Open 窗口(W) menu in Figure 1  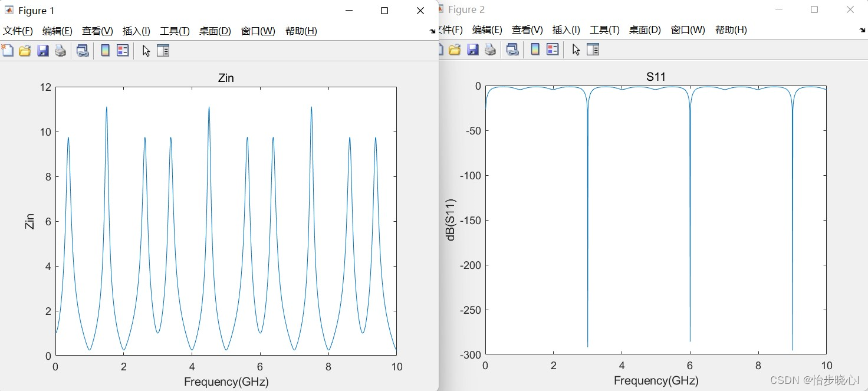click(258, 31)
